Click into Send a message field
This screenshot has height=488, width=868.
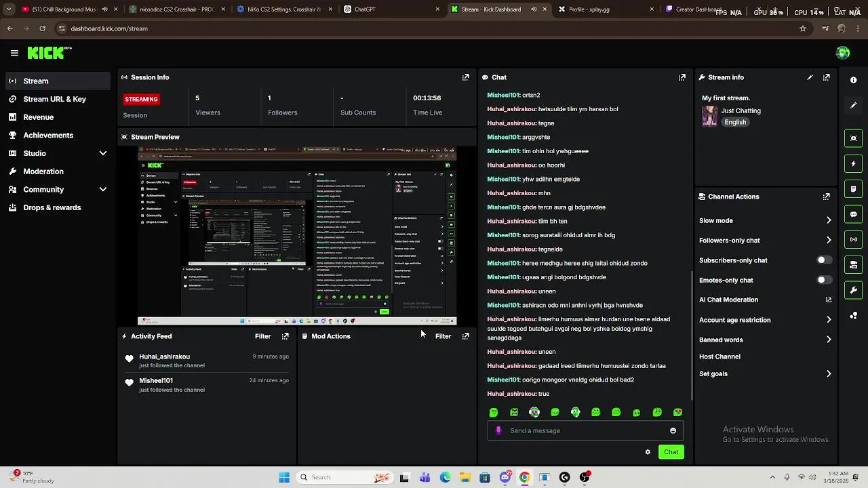click(x=585, y=430)
